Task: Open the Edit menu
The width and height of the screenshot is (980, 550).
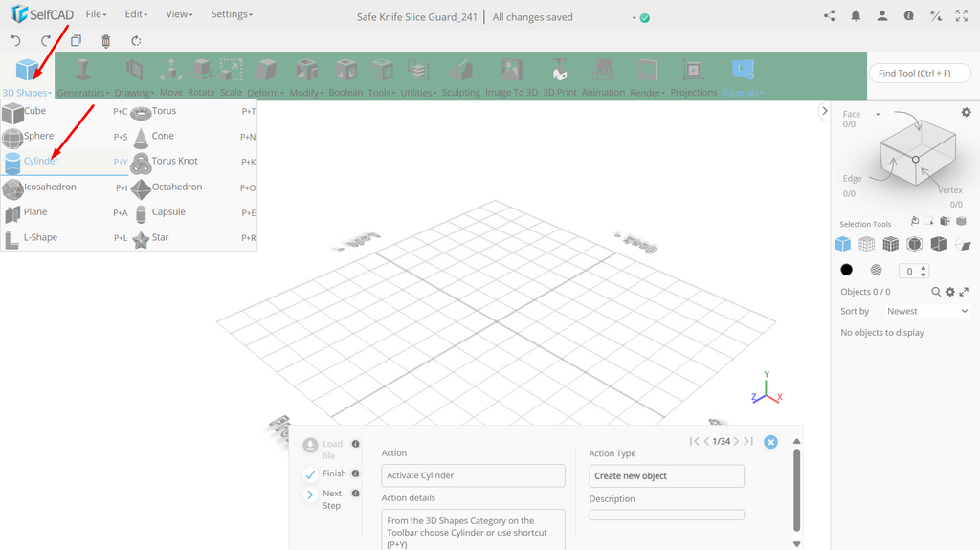Action: point(136,13)
